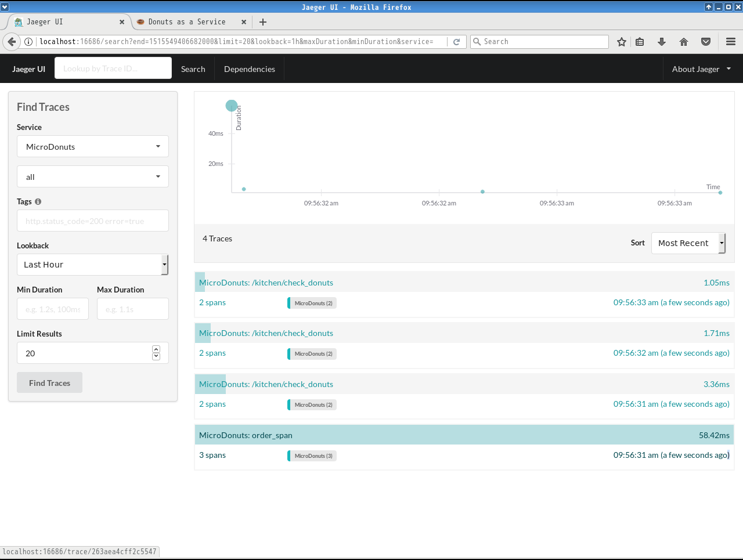Click the Tags input field

[93, 221]
